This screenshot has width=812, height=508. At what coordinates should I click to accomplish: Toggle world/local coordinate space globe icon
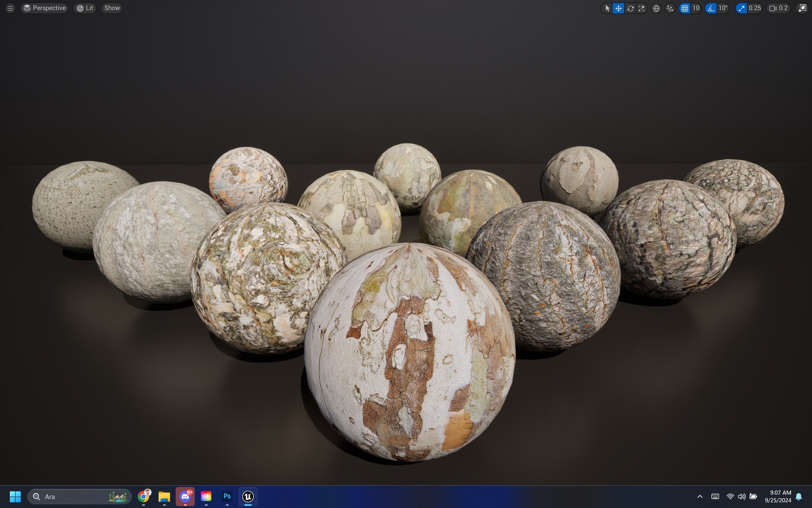coord(656,8)
